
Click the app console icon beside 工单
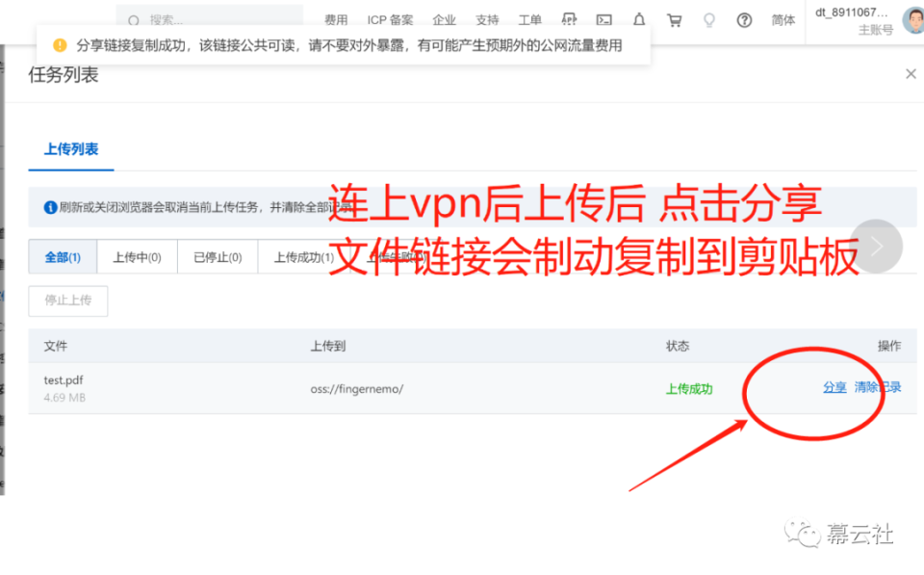click(568, 18)
